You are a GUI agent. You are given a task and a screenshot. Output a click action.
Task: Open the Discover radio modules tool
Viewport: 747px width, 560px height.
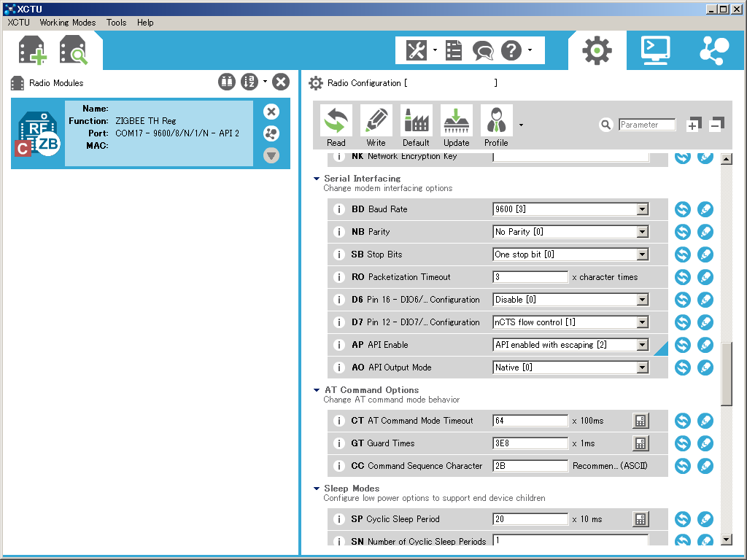(74, 51)
